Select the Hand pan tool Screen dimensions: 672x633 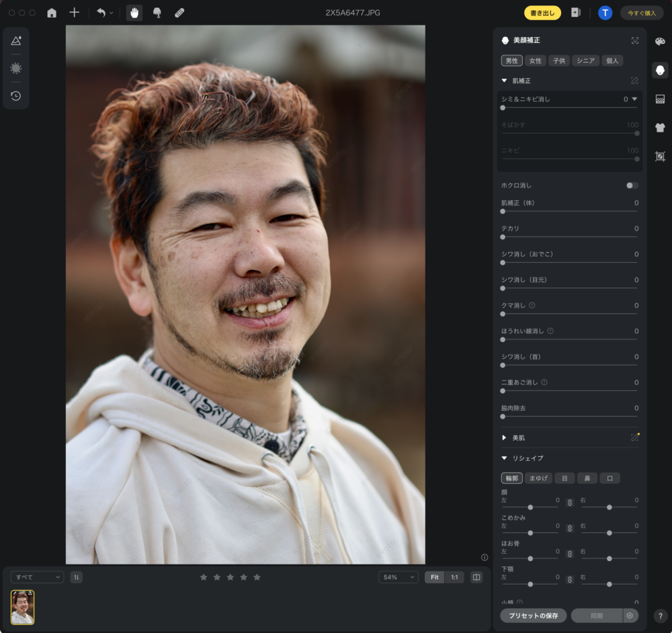pos(134,13)
